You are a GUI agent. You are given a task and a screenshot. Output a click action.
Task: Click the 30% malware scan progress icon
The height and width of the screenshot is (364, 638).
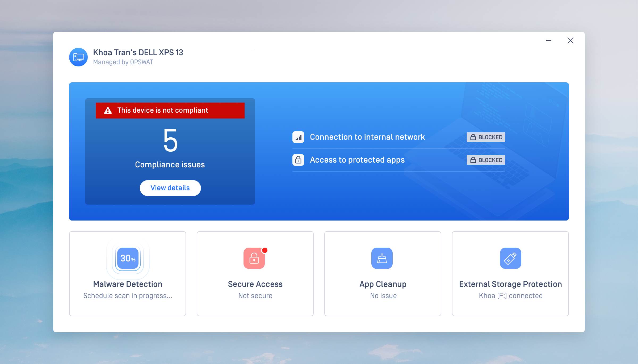pos(128,258)
